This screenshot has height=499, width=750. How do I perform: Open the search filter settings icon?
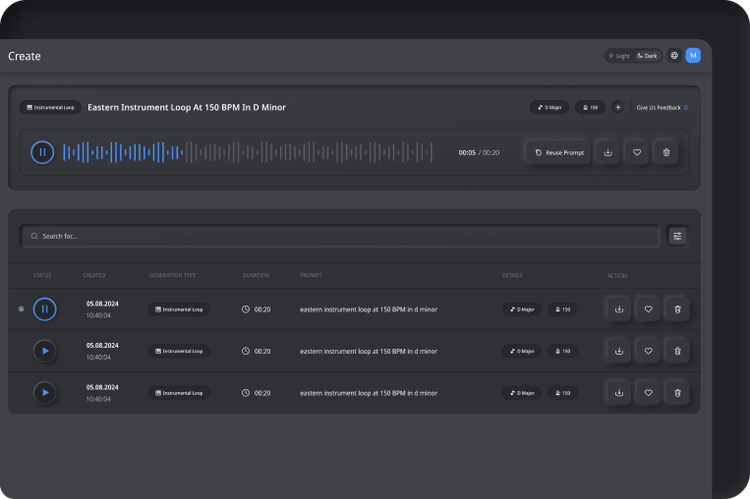point(677,236)
